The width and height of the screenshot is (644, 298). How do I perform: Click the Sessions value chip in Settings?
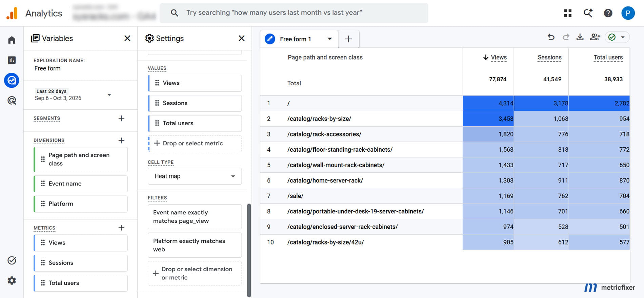[x=195, y=103]
